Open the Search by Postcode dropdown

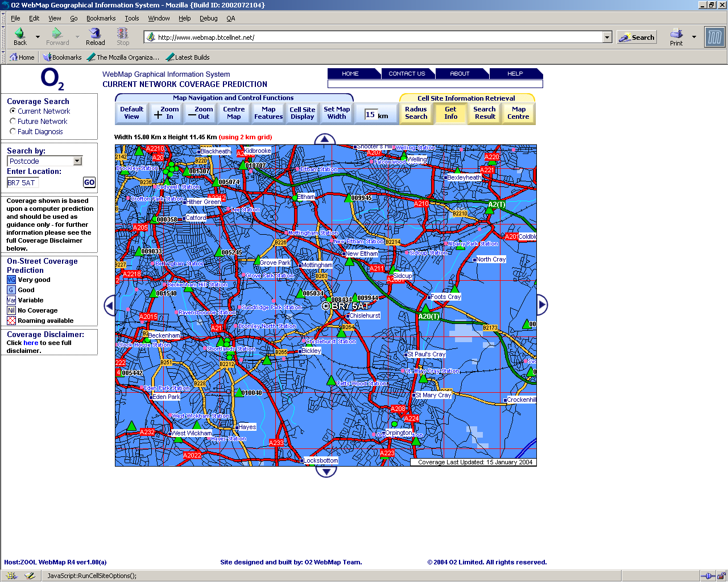[x=45, y=161]
